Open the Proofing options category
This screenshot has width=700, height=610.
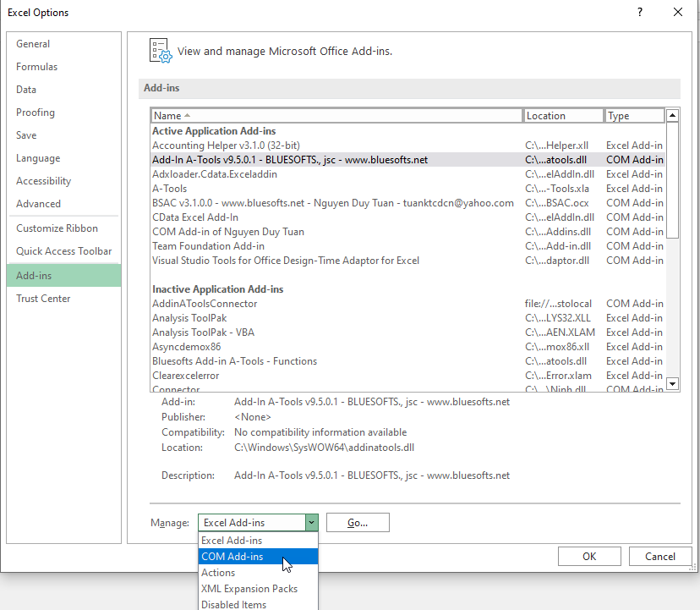[64, 113]
